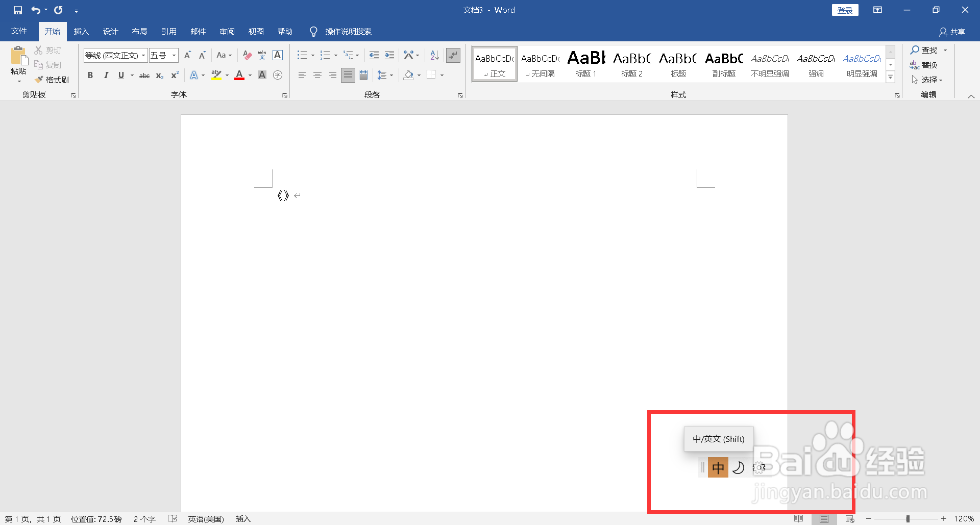Open IME settings gear icon

[759, 467]
